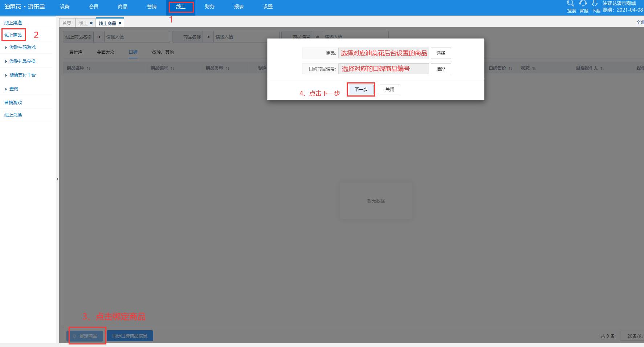Sort by 最后操作人 column sort icon

(x=602, y=68)
